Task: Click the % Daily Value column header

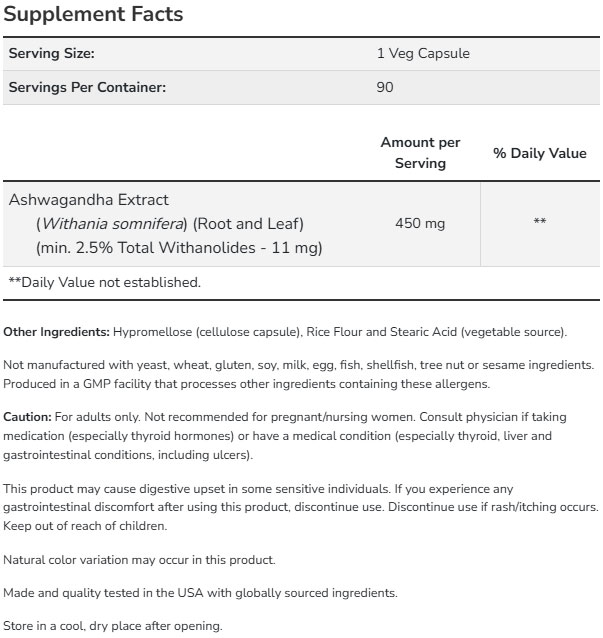Action: [x=539, y=153]
